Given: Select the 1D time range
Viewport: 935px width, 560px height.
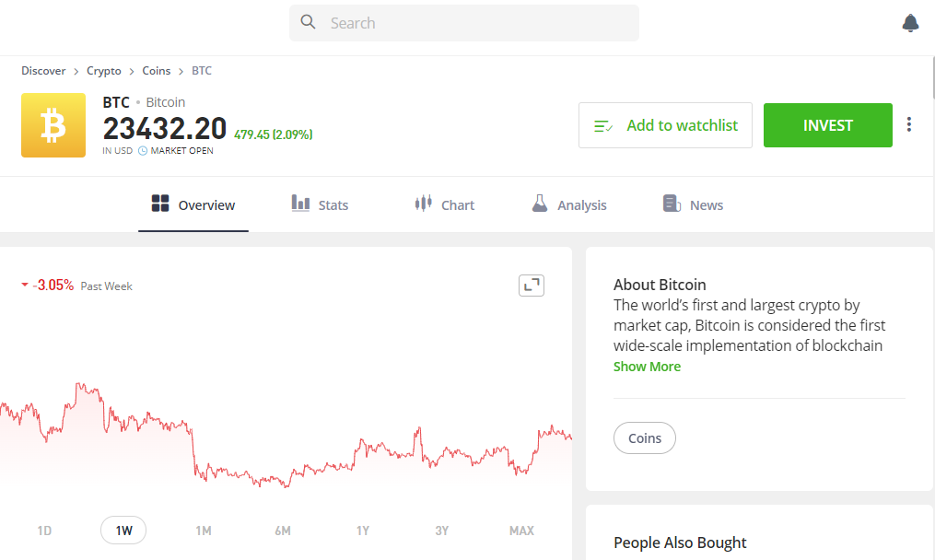Looking at the screenshot, I should point(44,531).
